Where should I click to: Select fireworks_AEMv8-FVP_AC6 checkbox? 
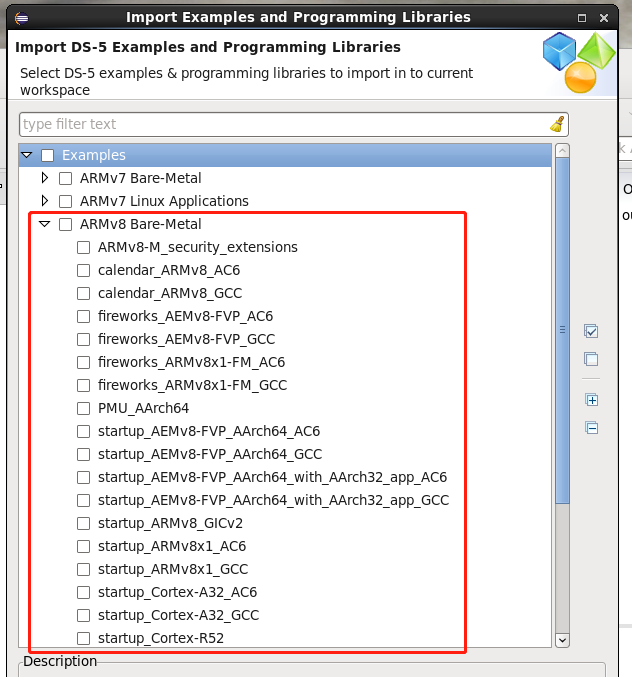tap(83, 316)
